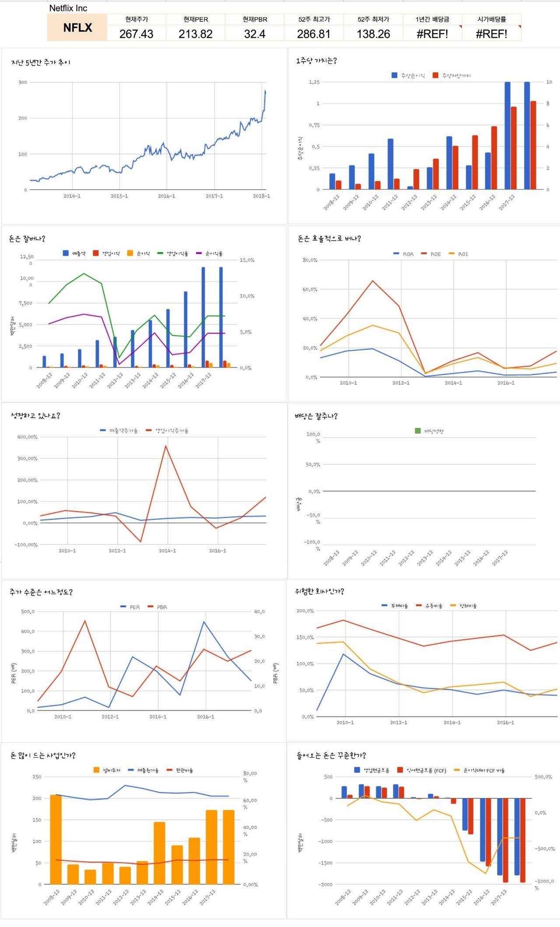Viewport: 560px width, 927px height.
Task: Click the green 영업이익률 legend entry
Action: coord(173,253)
